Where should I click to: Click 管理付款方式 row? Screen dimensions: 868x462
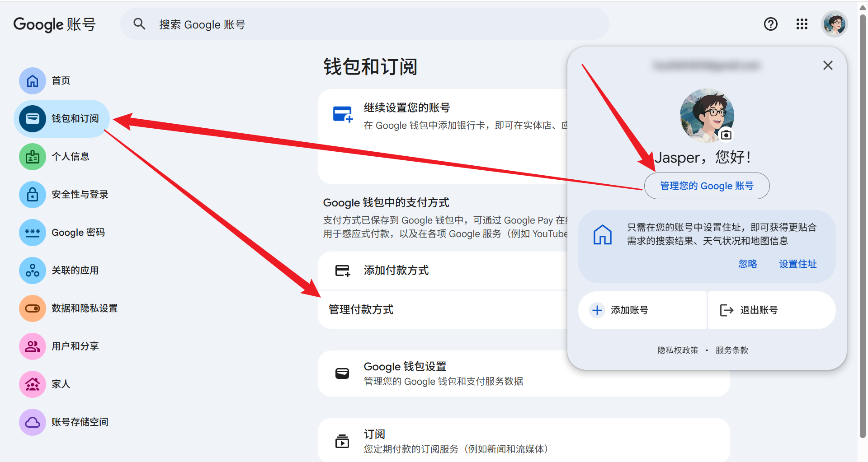pos(443,310)
